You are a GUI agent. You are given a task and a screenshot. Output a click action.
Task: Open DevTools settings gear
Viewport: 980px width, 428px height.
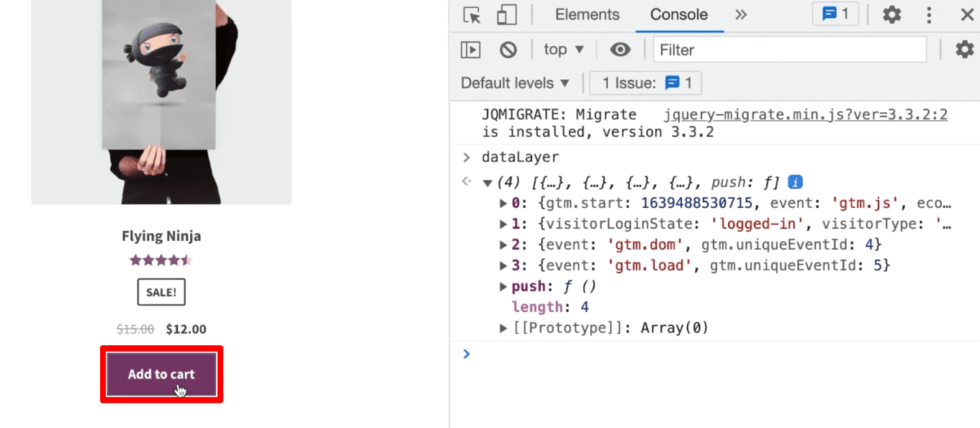tap(891, 14)
